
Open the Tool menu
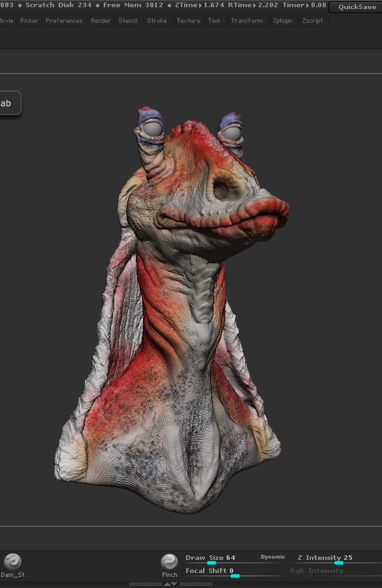click(x=214, y=21)
